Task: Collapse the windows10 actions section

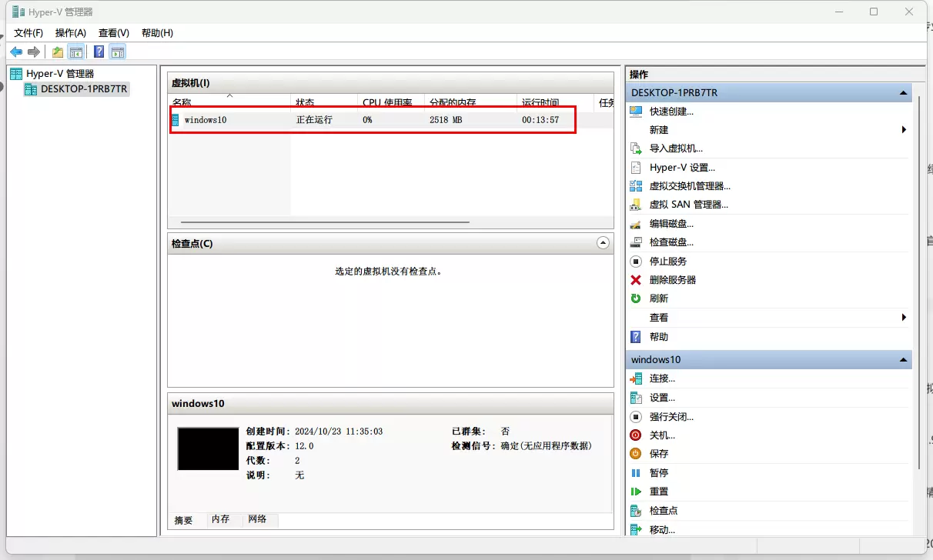Action: coord(904,360)
